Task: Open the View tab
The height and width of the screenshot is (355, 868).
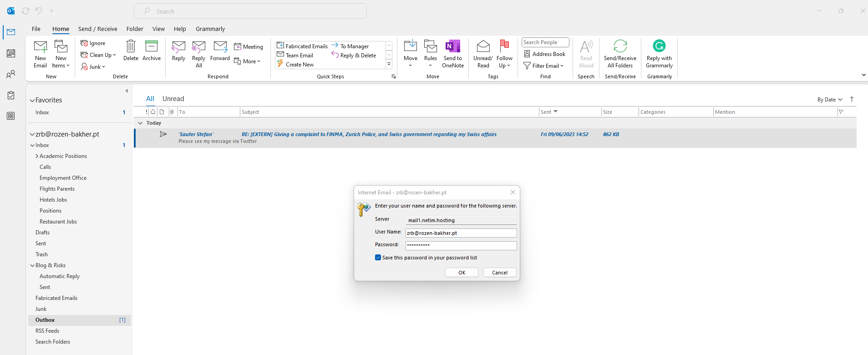Action: coord(158,29)
